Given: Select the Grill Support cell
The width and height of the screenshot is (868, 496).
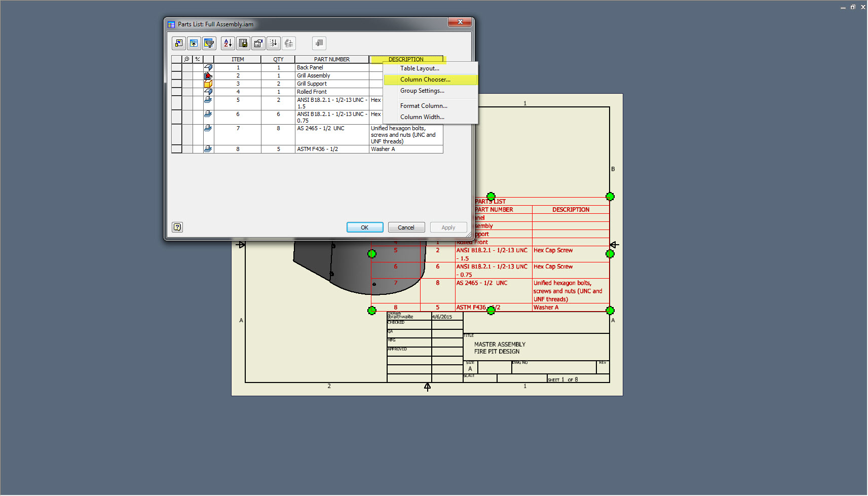Looking at the screenshot, I should 332,84.
